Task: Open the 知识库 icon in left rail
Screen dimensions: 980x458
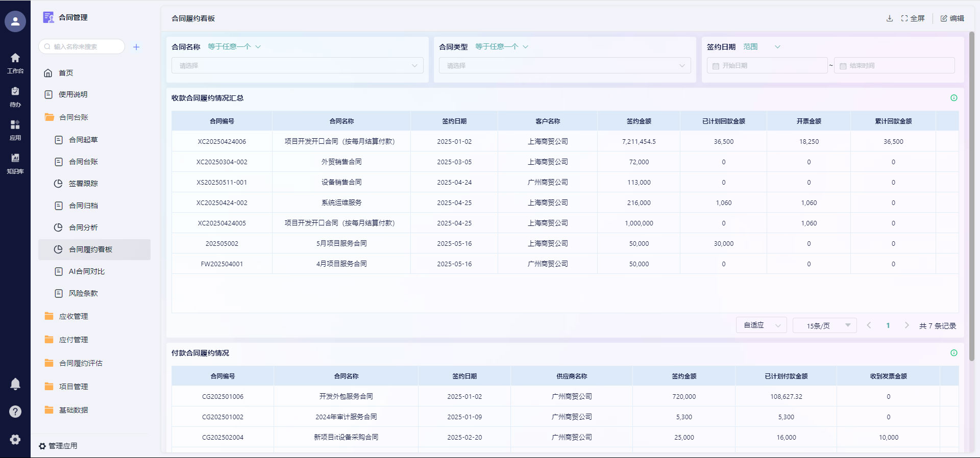Action: tap(15, 163)
